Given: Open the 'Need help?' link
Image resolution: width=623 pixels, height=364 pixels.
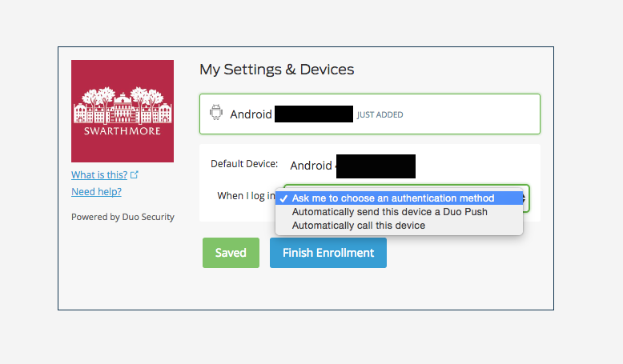Looking at the screenshot, I should (97, 192).
